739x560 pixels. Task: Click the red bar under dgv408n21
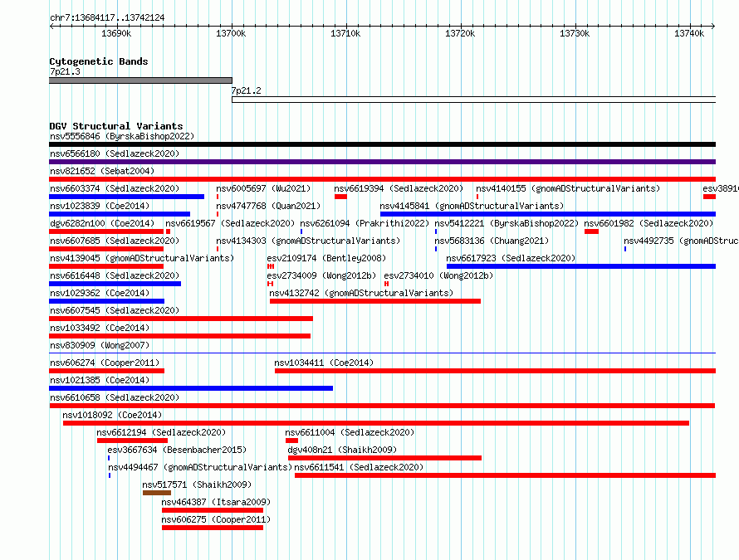pyautogui.click(x=384, y=458)
